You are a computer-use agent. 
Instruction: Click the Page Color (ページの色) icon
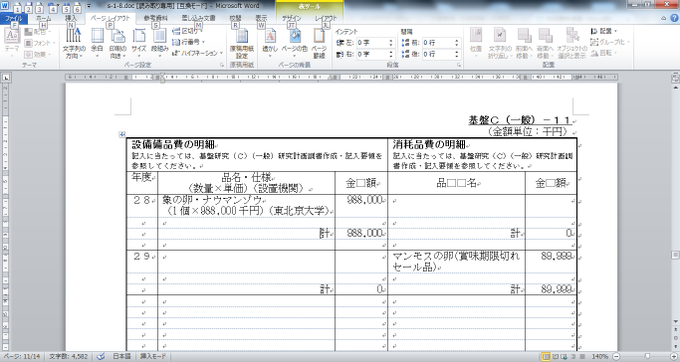pos(295,43)
